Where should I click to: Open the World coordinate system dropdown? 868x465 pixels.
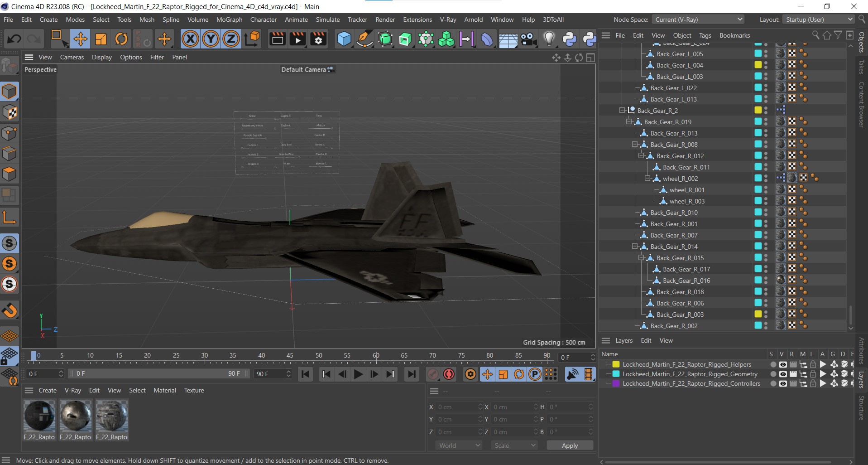click(x=459, y=446)
